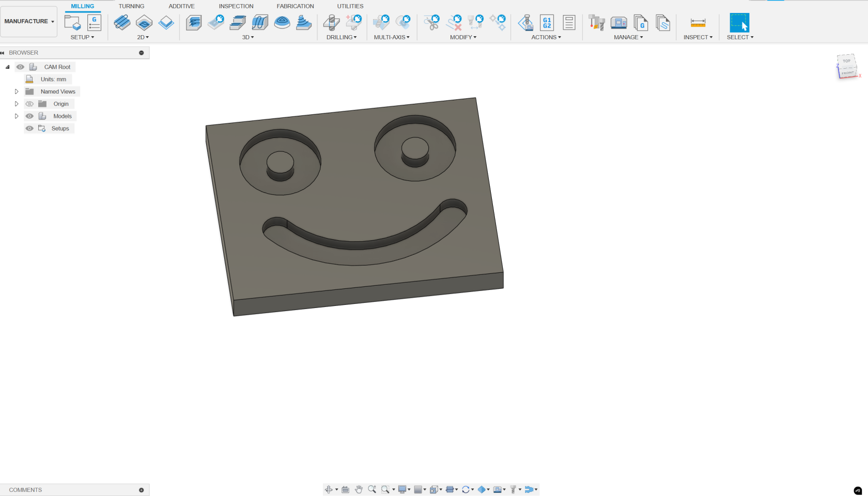Click the Look At icon in navigation bar
This screenshot has width=868, height=496.
click(x=345, y=489)
